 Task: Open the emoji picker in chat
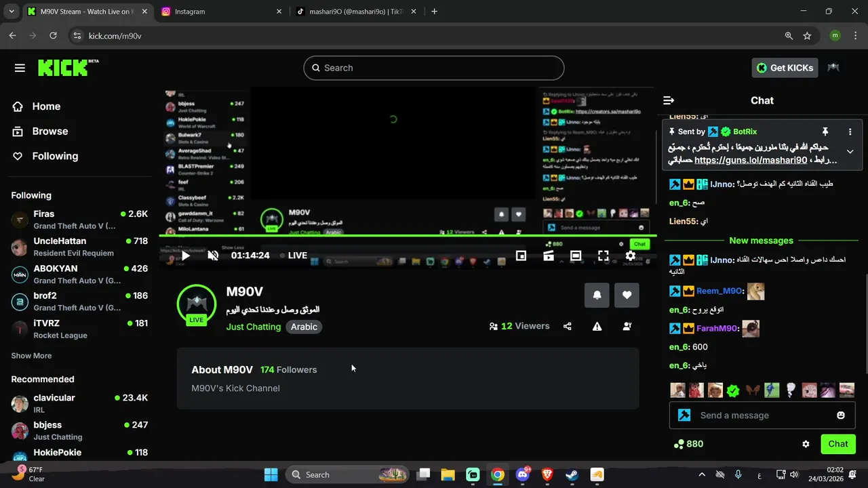(841, 415)
